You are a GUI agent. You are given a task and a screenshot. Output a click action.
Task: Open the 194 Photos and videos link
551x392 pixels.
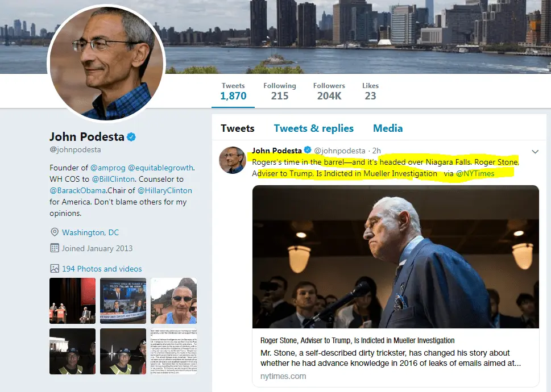coord(102,269)
